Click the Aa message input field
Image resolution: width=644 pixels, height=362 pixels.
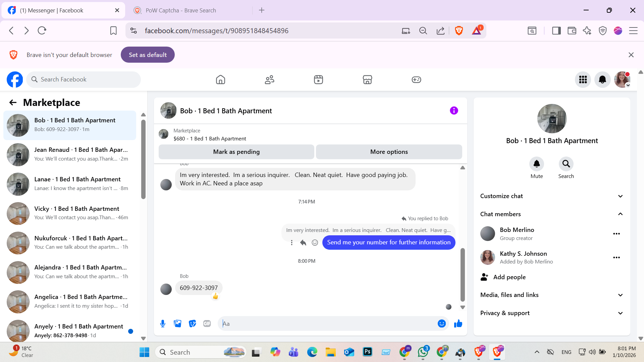(329, 324)
